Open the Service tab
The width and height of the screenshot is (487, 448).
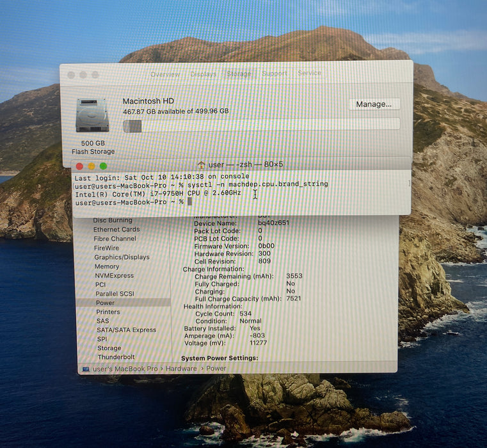309,73
